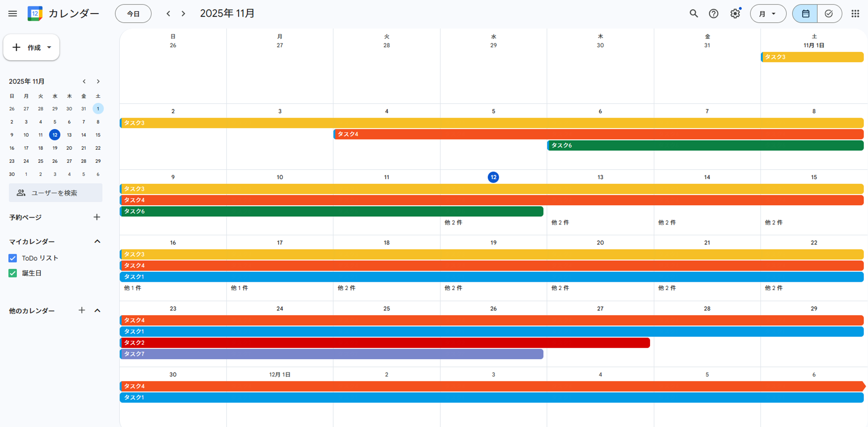Viewport: 868px width, 427px height.
Task: Collapse the マイカレンダー section
Action: [97, 242]
